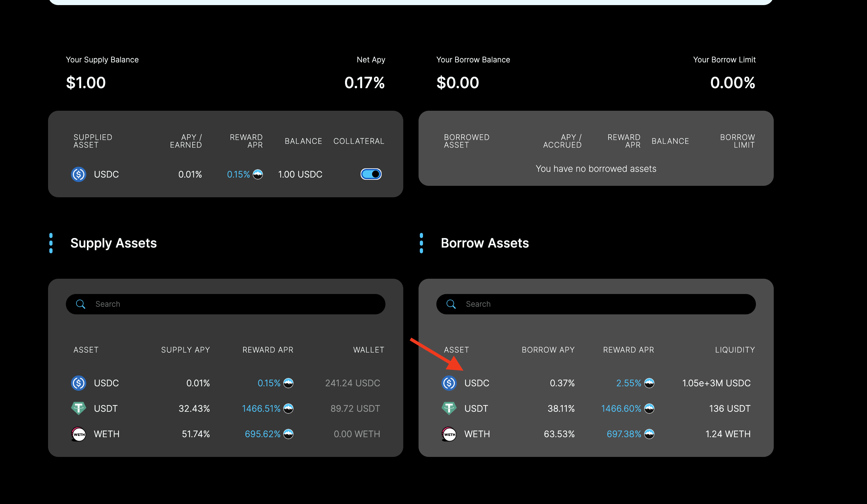Viewport: 867px width, 504px height.
Task: Click WETH icon in Borrow Assets list
Action: [x=449, y=434]
